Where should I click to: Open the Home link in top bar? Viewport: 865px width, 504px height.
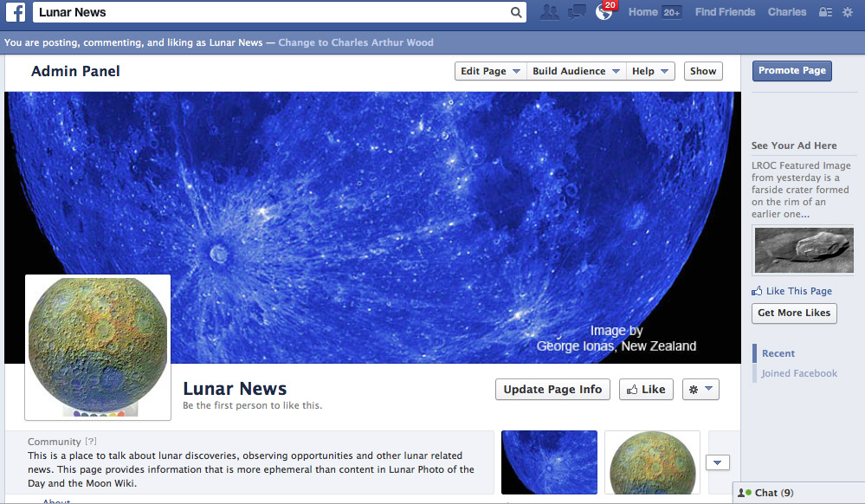pos(642,12)
